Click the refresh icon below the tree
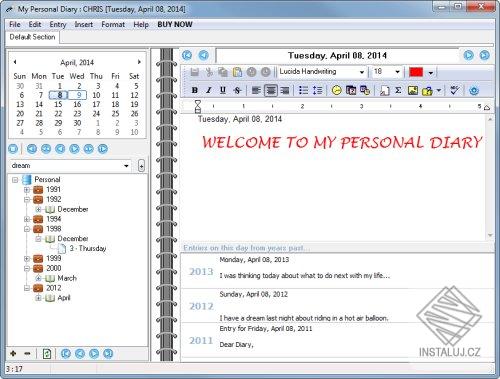 coord(47,353)
